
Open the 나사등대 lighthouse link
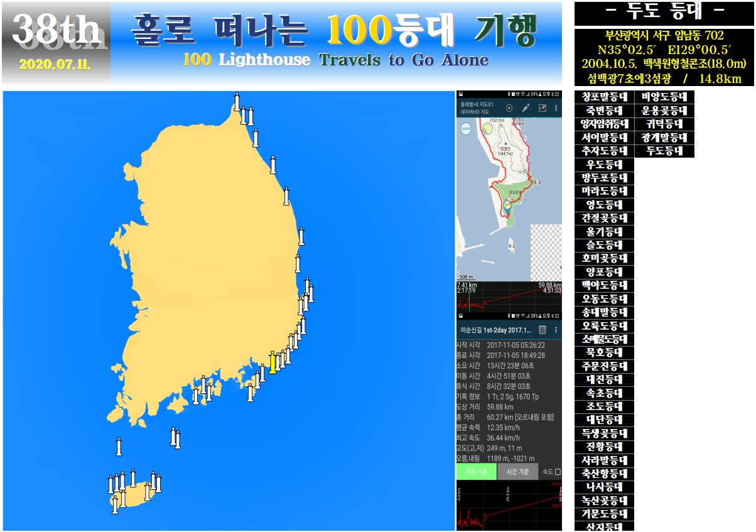tap(604, 487)
